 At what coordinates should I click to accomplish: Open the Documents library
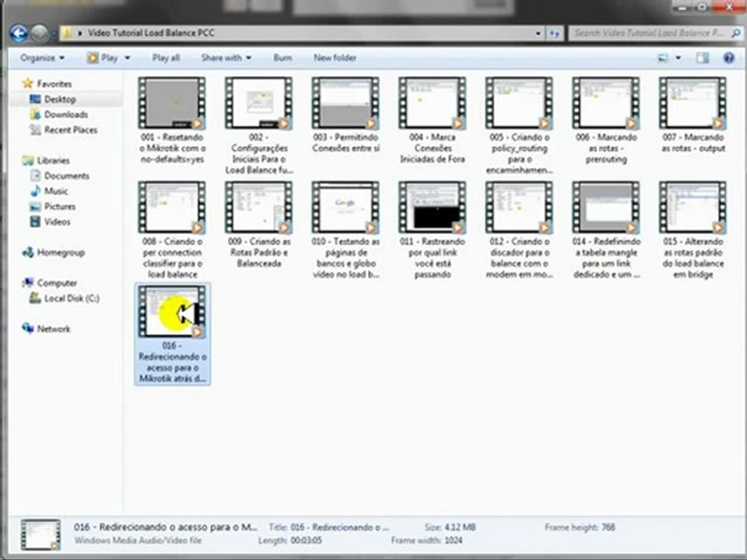pos(67,176)
